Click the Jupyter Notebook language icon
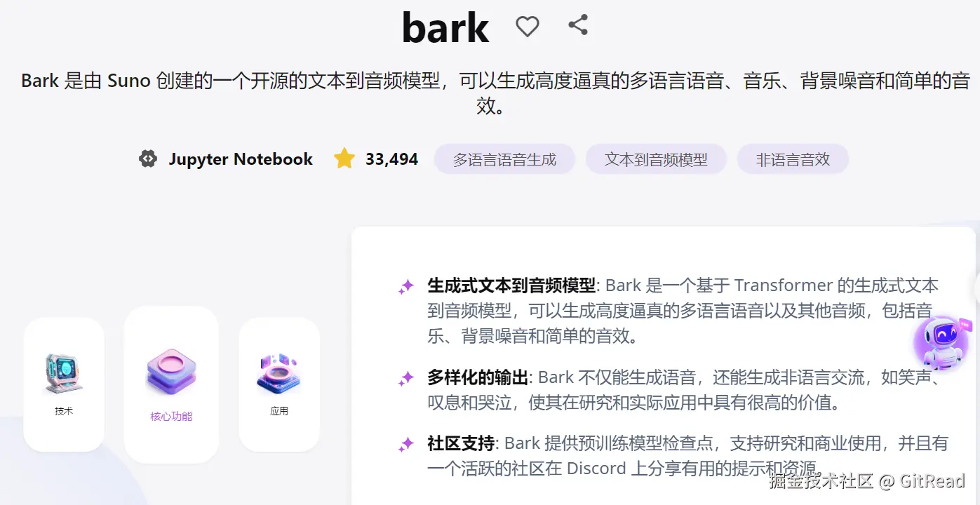This screenshot has height=505, width=980. pyautogui.click(x=148, y=159)
